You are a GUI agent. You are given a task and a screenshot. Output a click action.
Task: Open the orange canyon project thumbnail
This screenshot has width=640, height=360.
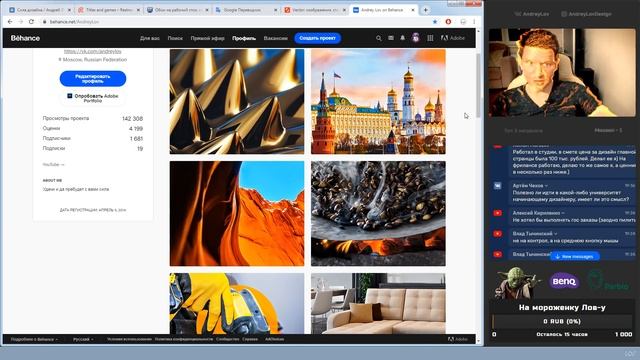pyautogui.click(x=237, y=213)
